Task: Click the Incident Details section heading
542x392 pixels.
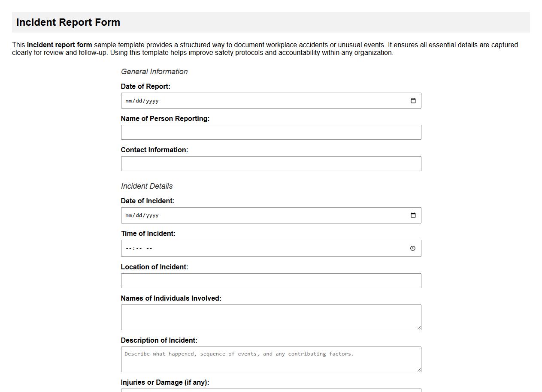Action: (x=147, y=186)
